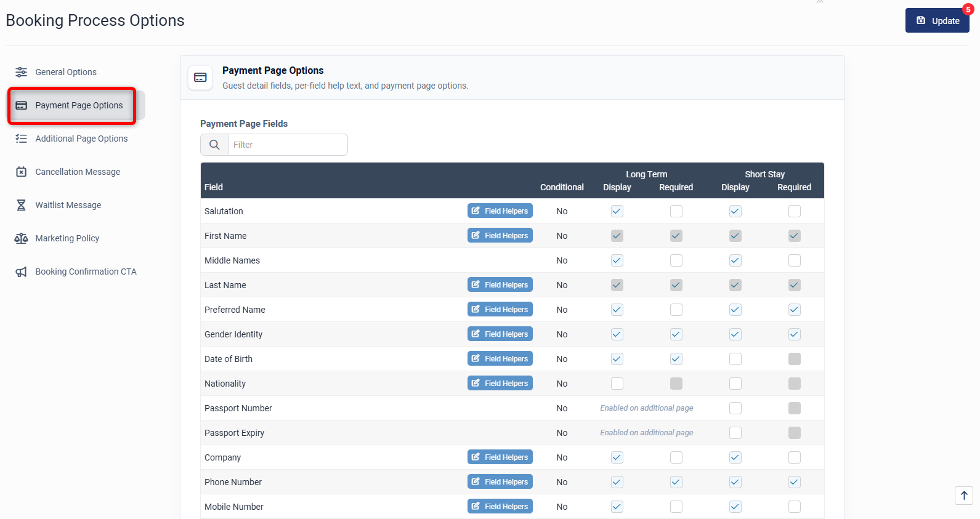Open General Options in sidebar

pos(66,72)
